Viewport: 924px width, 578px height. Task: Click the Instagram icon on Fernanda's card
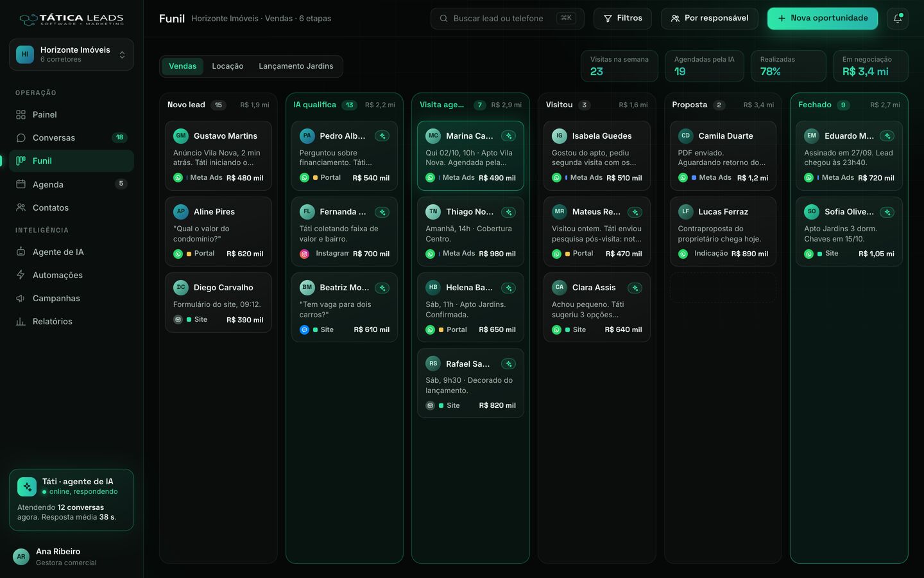tap(305, 254)
